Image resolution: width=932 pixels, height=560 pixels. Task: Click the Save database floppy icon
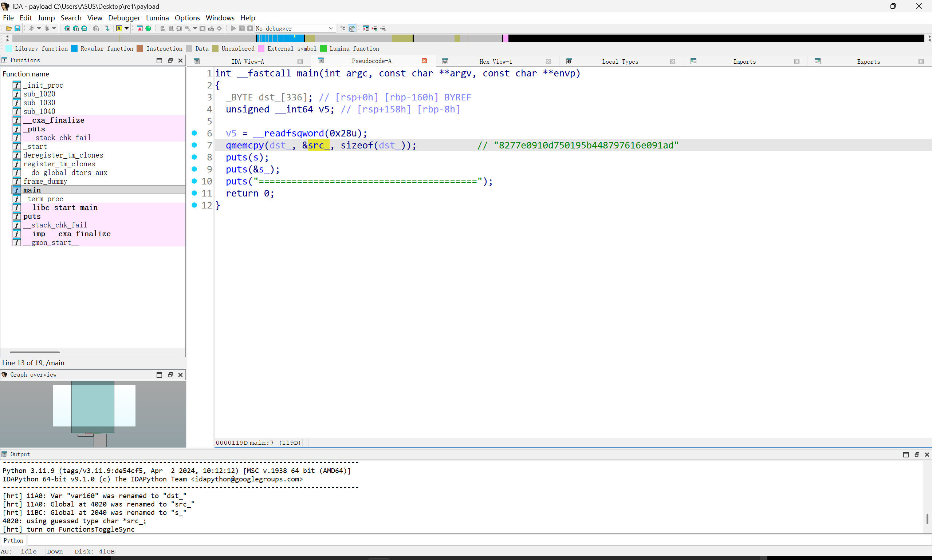tap(17, 28)
